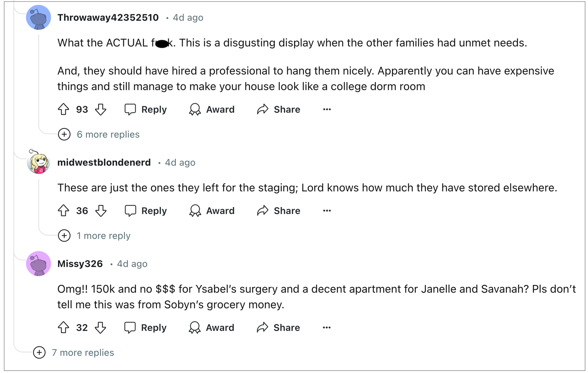Reply to midwestblondenerd's comment
The image size is (588, 373).
(x=146, y=211)
